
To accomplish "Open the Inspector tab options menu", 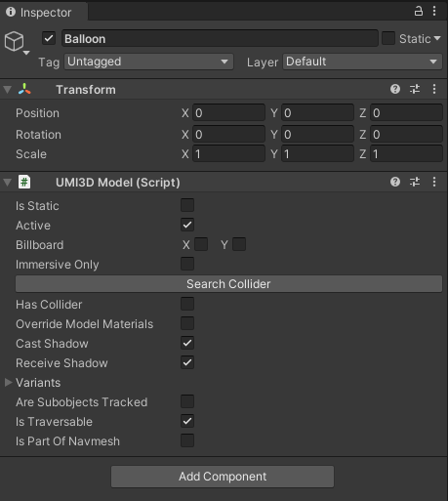I will tap(434, 11).
